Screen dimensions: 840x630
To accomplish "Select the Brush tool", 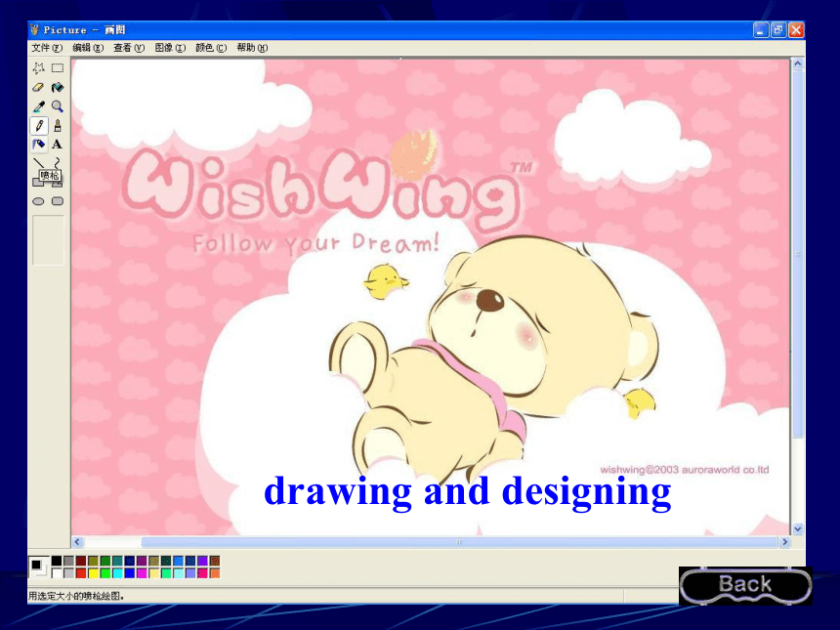I will [x=58, y=126].
